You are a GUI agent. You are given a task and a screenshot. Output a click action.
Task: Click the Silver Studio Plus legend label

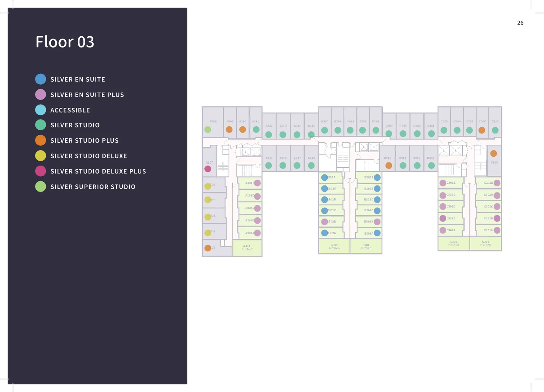84,140
